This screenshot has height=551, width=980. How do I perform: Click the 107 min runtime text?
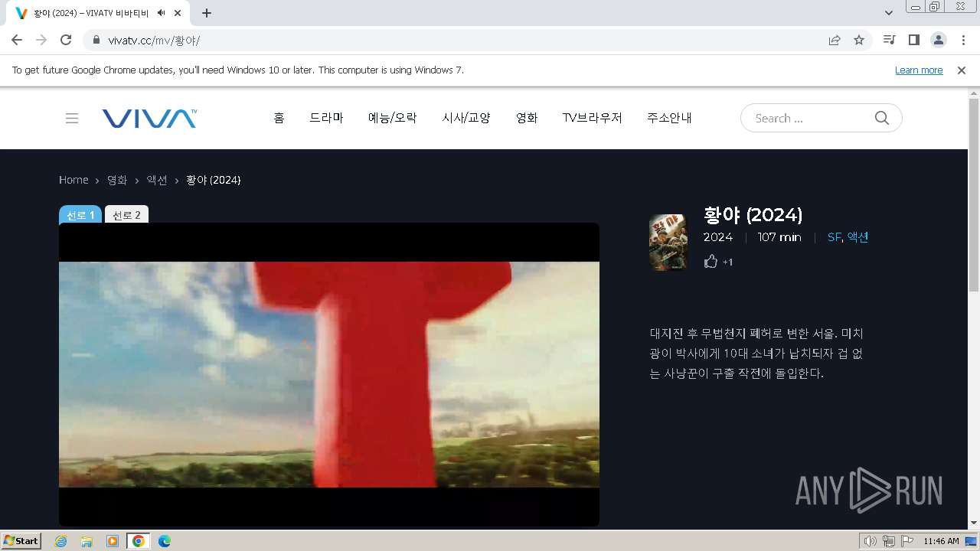[x=779, y=237]
